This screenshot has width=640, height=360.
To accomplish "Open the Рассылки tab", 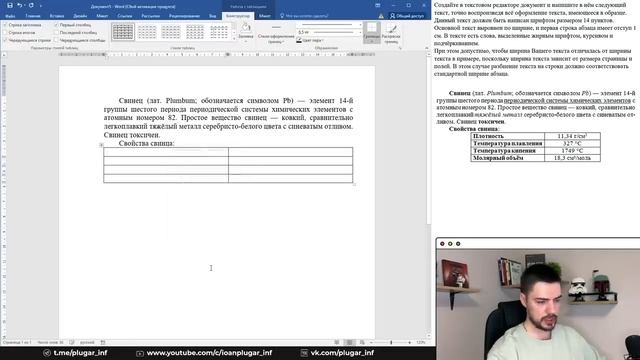I will coord(151,16).
